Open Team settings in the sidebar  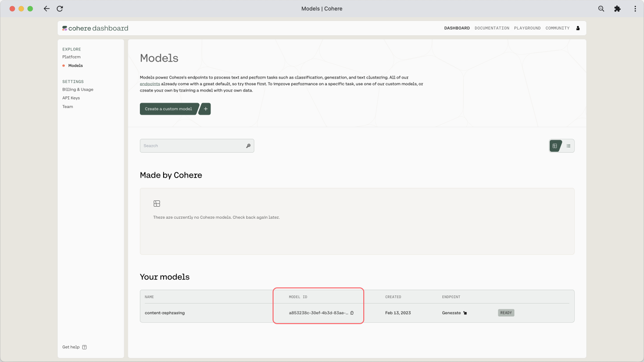coord(67,107)
